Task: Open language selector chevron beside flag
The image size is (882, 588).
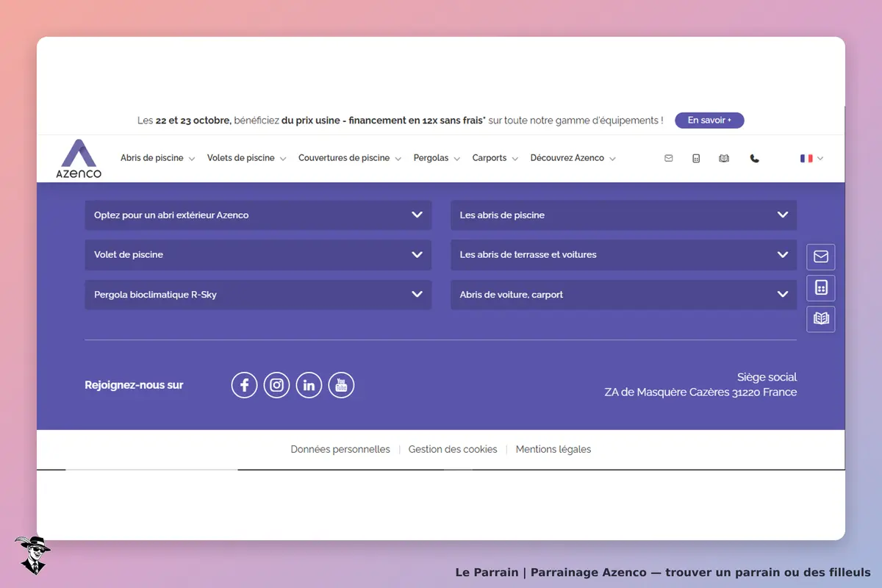Action: 820,158
